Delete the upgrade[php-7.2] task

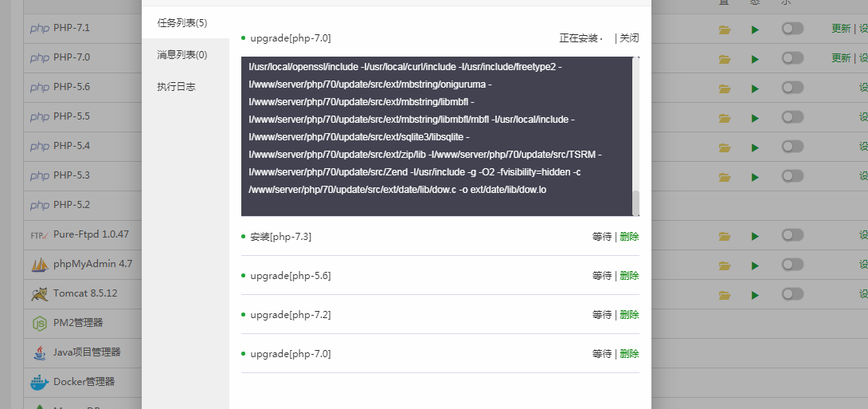click(629, 315)
